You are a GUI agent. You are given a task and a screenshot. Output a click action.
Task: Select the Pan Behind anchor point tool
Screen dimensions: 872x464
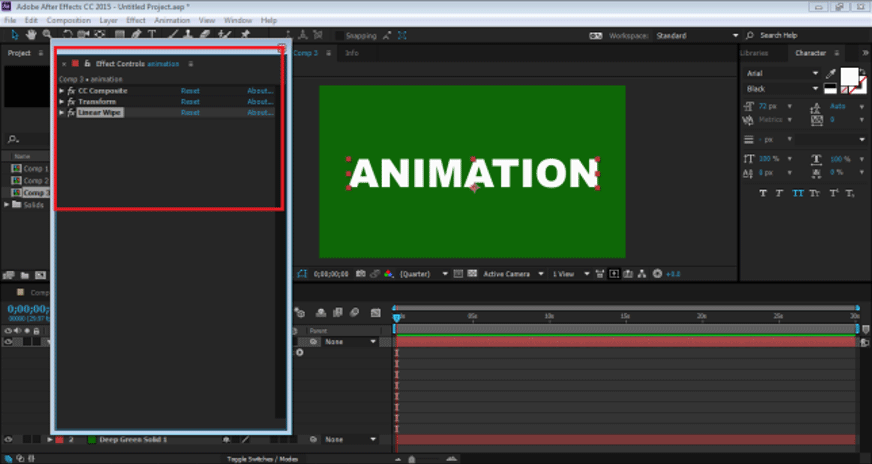tap(100, 34)
